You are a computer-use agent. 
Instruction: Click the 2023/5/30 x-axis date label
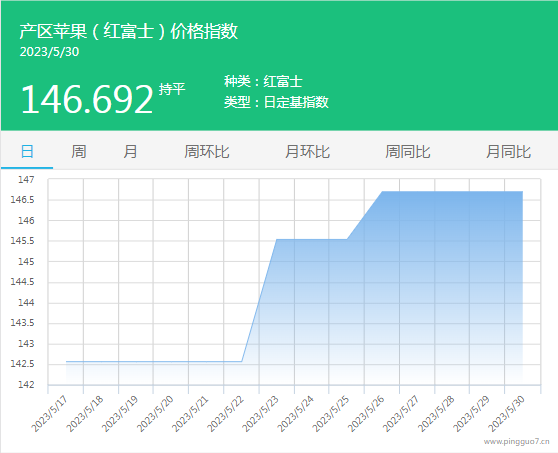506,414
